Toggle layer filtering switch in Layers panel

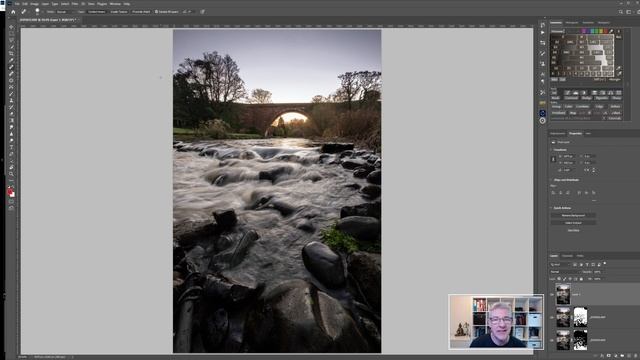(605, 263)
